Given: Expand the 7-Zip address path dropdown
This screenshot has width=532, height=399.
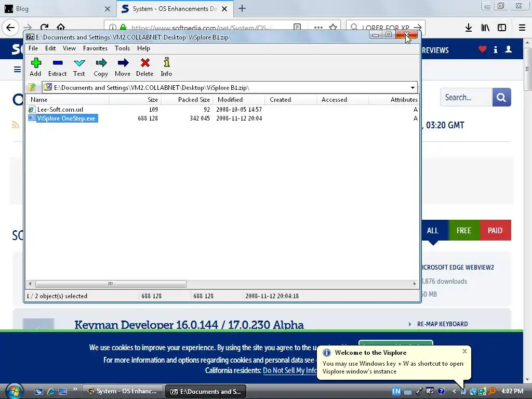Looking at the screenshot, I should point(413,87).
